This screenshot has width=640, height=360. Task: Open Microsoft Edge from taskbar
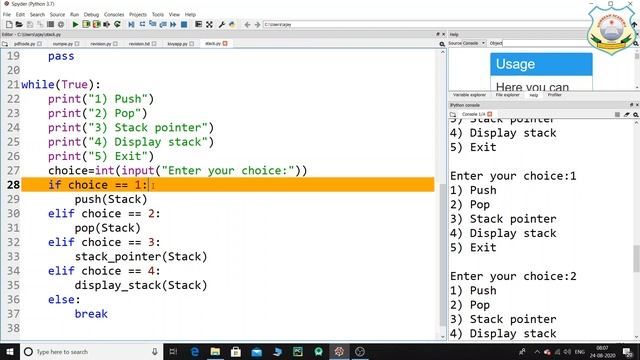(195, 351)
